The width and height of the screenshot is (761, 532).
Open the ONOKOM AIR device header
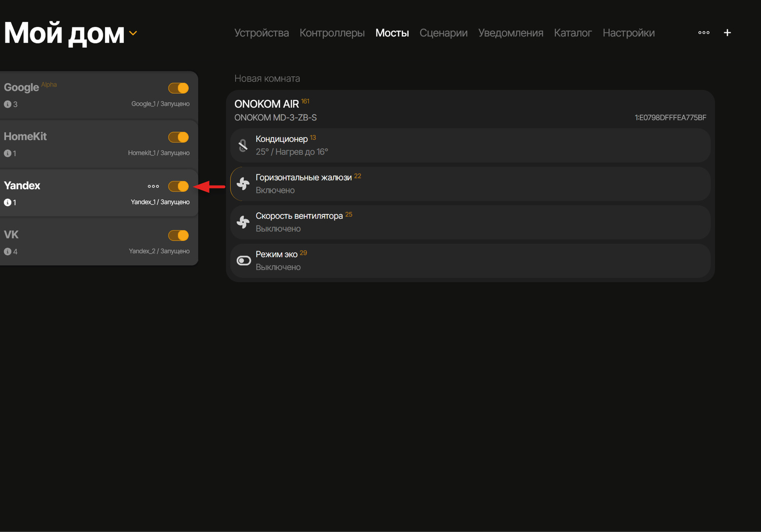click(267, 104)
